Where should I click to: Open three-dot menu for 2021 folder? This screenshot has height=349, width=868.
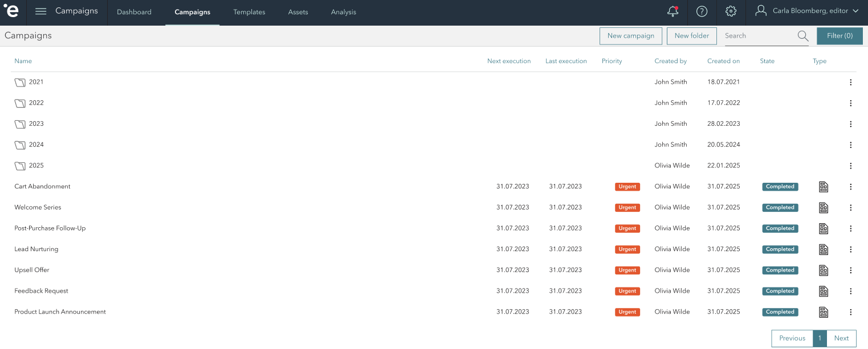tap(850, 83)
